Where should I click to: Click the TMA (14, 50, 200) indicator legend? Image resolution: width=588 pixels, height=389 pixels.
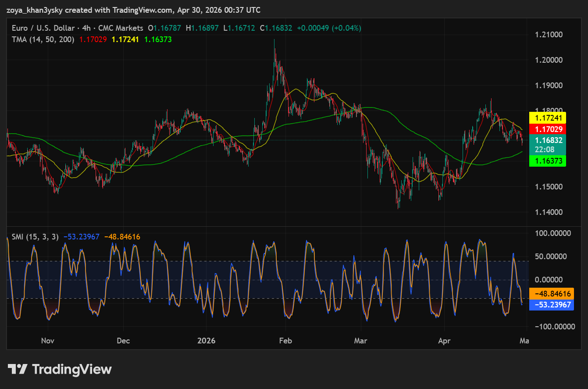(43, 39)
